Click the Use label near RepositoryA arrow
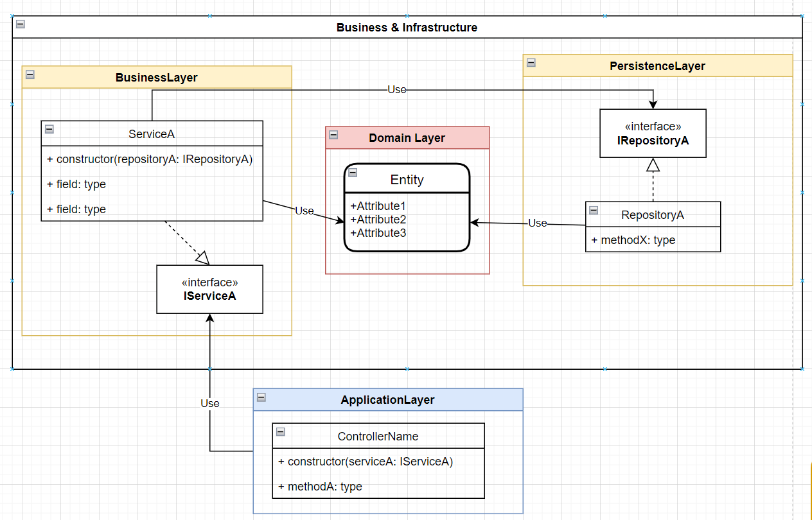This screenshot has height=520, width=812. coord(536,223)
